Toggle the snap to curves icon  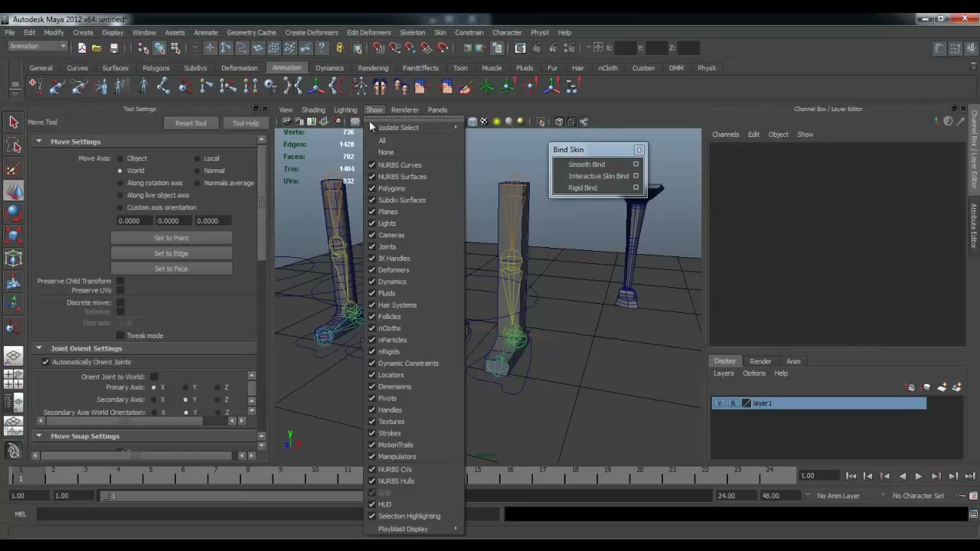pos(395,48)
